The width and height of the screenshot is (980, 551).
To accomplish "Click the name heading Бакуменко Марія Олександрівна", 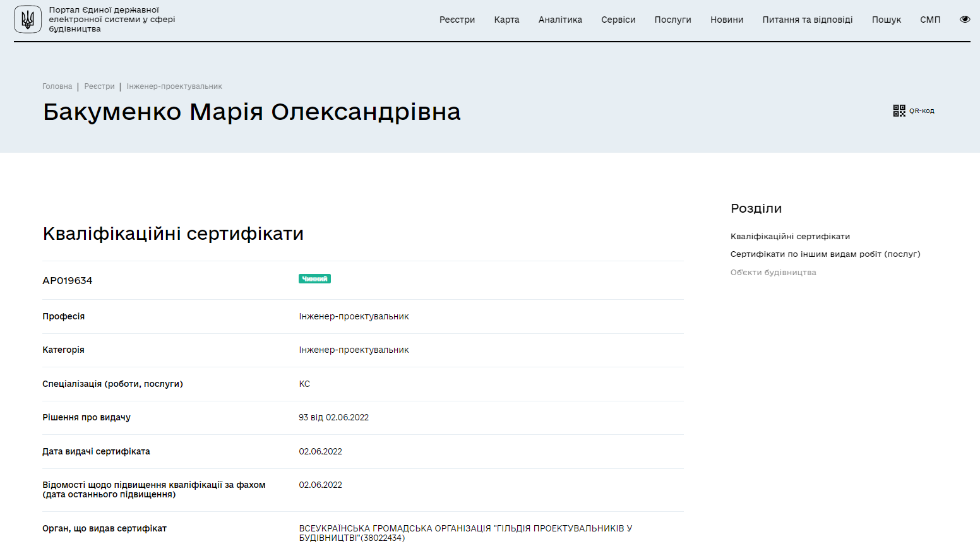I will click(252, 112).
